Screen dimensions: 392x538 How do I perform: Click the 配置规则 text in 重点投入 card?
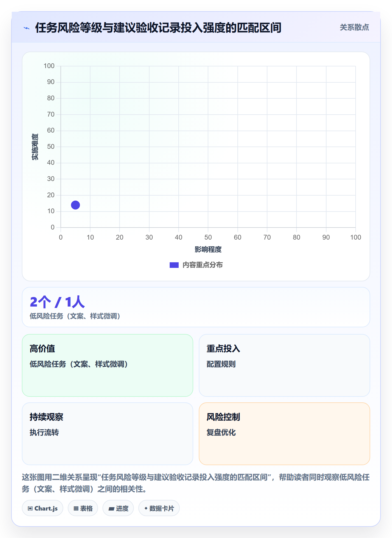[x=221, y=364]
